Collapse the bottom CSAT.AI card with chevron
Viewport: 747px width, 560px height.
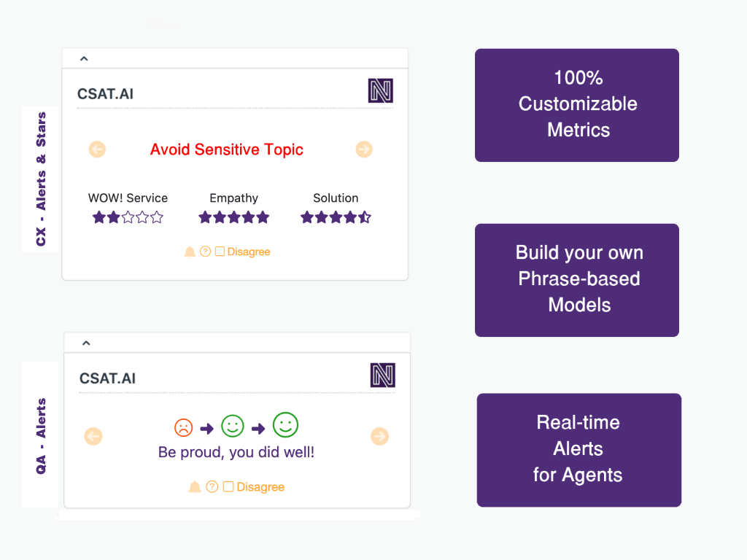(x=86, y=343)
